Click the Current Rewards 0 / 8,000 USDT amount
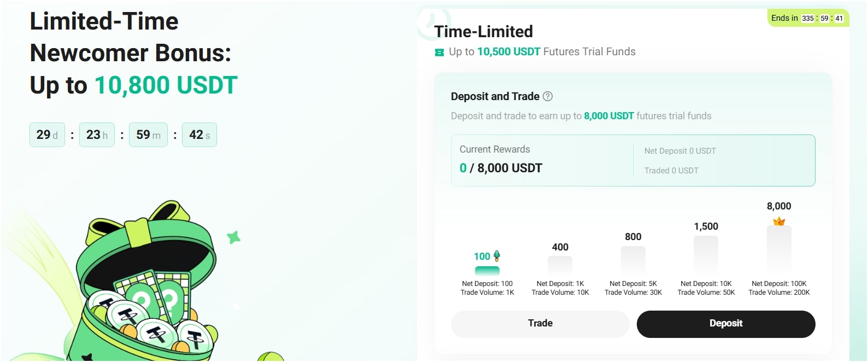 point(501,168)
